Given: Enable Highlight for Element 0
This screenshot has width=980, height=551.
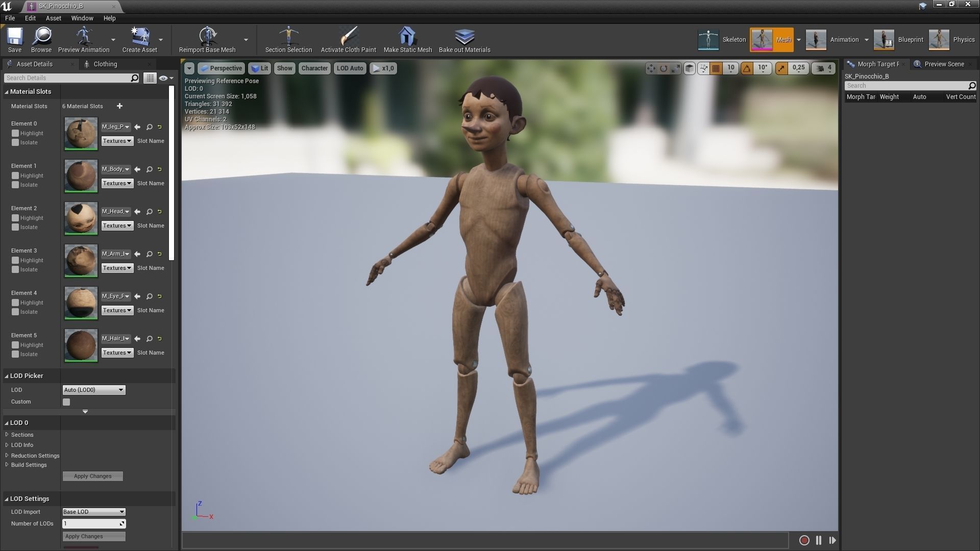Looking at the screenshot, I should pos(15,133).
